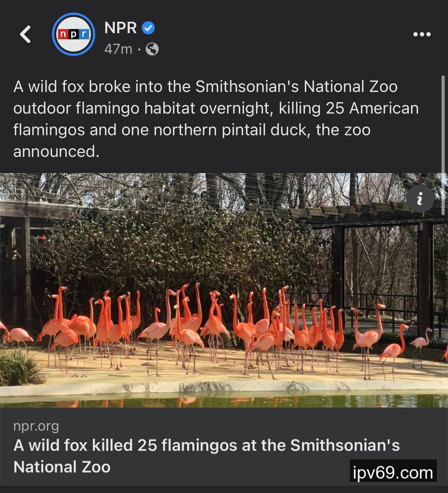The width and height of the screenshot is (448, 493).
Task: Open the 'A wild fox killed 25 flamingos' headline
Action: [206, 456]
